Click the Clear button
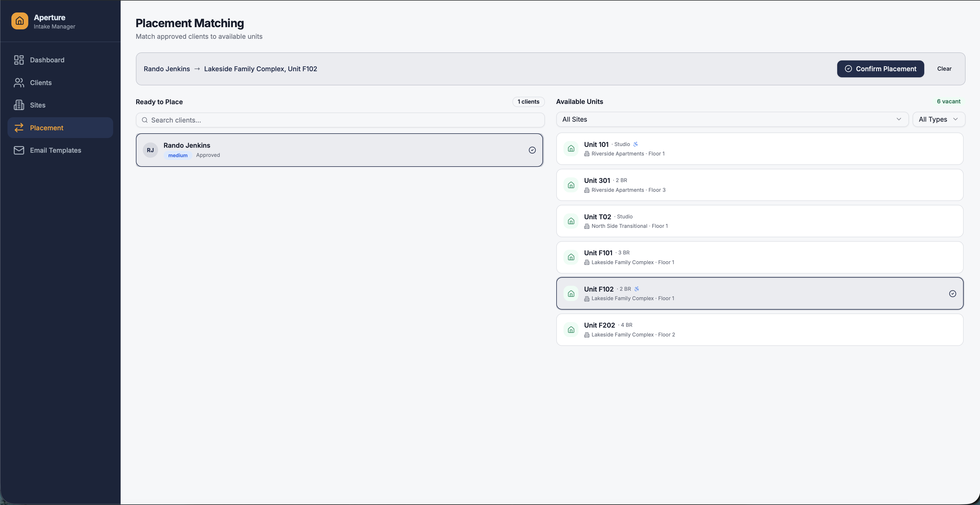This screenshot has width=980, height=505. [x=944, y=69]
